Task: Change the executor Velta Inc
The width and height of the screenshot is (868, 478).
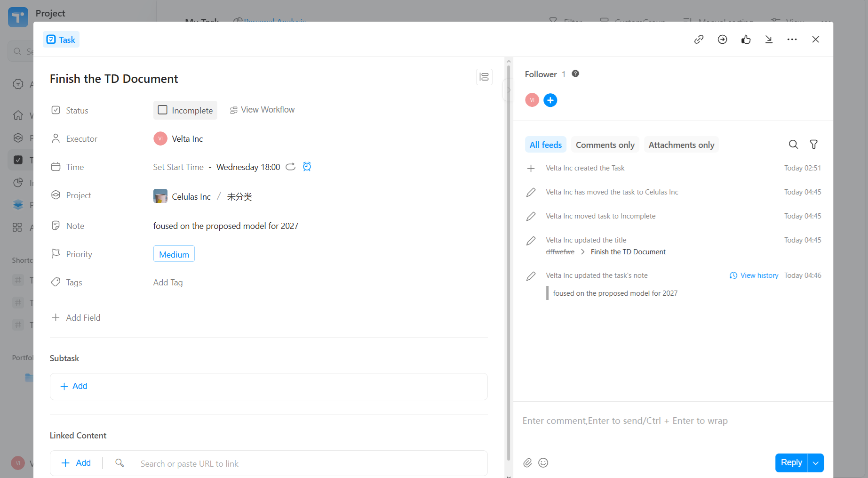Action: tap(178, 138)
